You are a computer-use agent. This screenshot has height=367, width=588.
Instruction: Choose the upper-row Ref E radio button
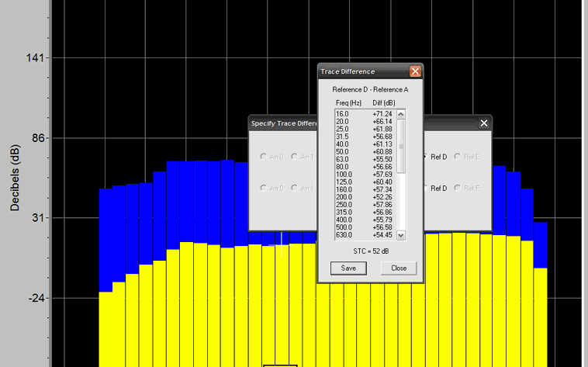coord(467,157)
